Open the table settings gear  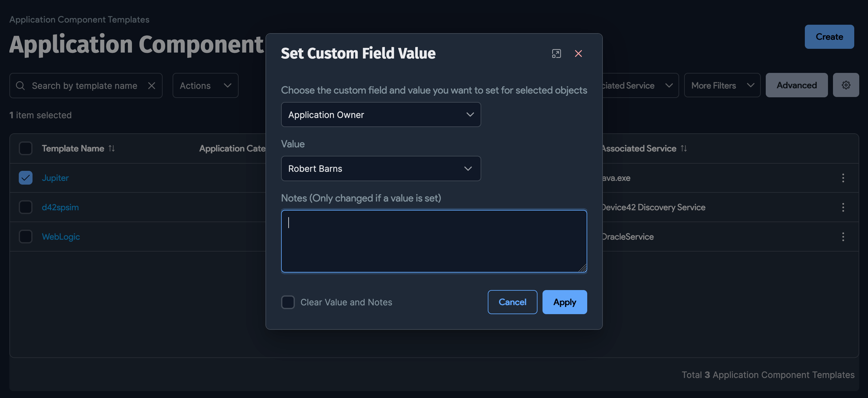[846, 85]
